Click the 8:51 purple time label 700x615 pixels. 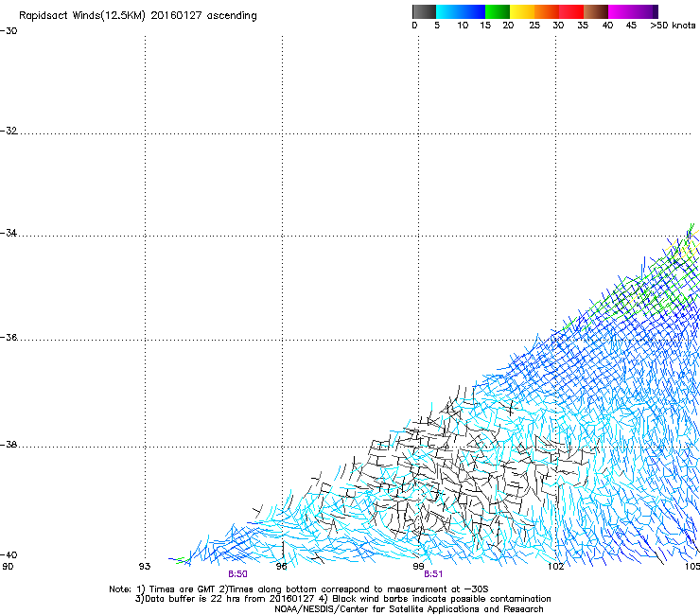(433, 574)
